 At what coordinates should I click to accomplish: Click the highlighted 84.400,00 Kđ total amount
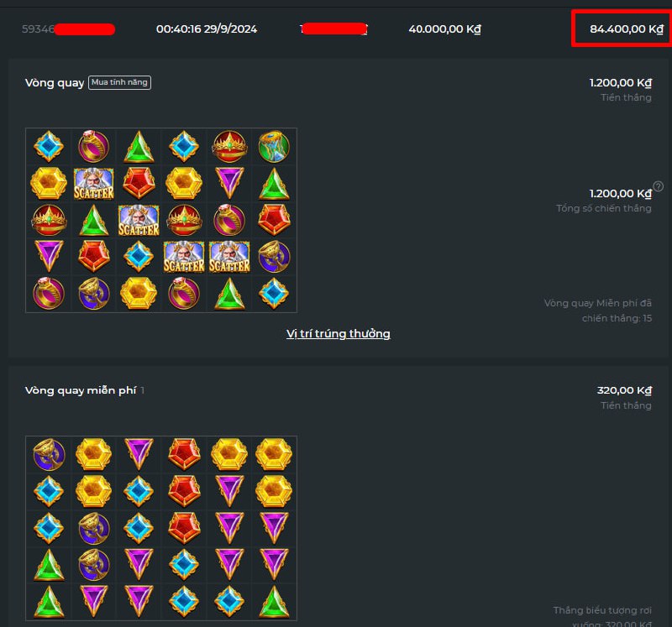pos(626,29)
